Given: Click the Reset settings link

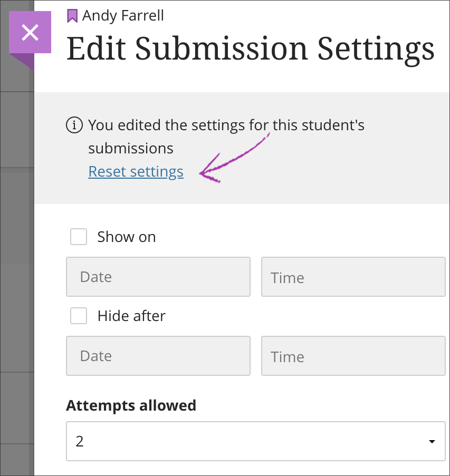Looking at the screenshot, I should 136,172.
